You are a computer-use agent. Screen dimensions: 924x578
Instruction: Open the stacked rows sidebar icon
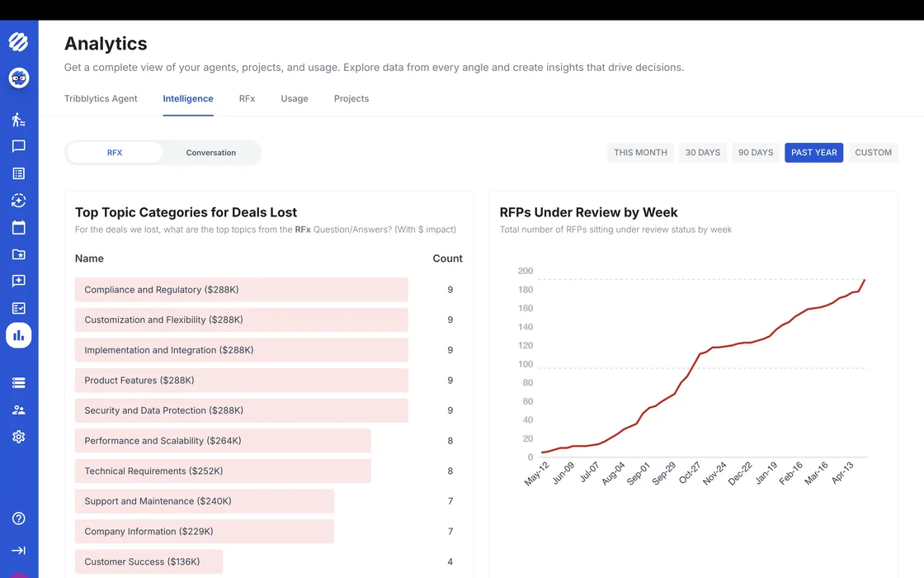(19, 383)
